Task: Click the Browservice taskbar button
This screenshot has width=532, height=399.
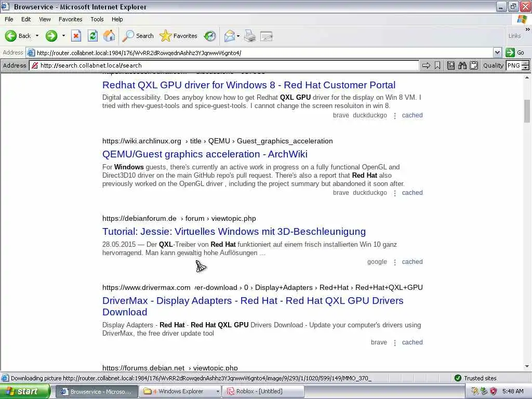Action: pyautogui.click(x=96, y=392)
